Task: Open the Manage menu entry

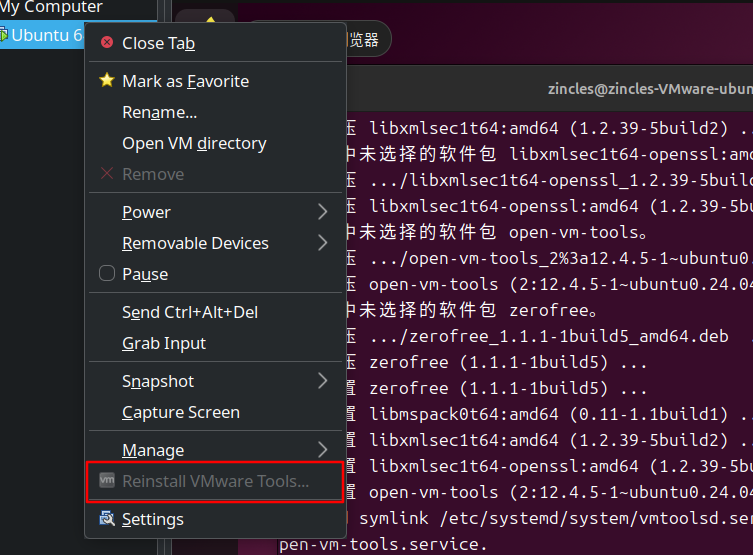Action: (215, 450)
